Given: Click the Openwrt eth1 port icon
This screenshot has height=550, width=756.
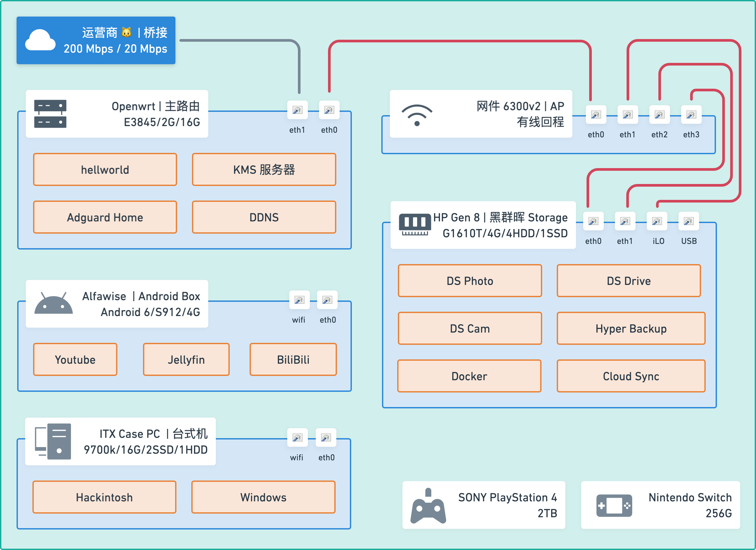Looking at the screenshot, I should (x=297, y=110).
